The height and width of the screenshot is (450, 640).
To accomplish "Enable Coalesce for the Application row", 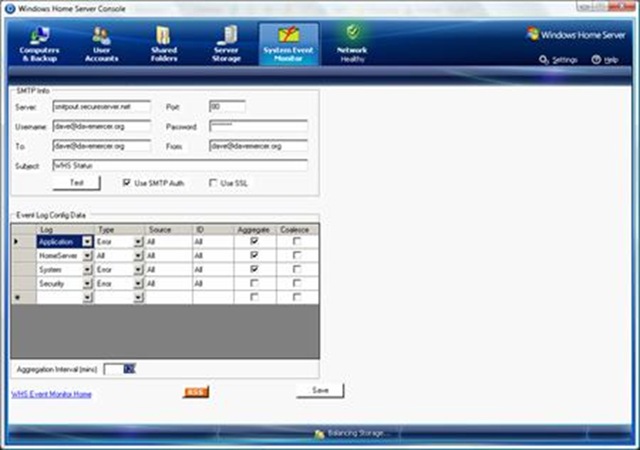I will click(297, 241).
